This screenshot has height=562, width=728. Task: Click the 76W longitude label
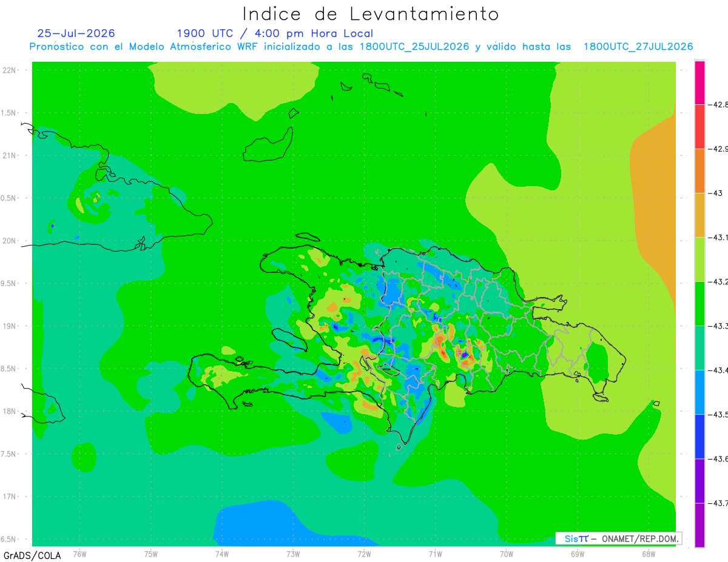pyautogui.click(x=79, y=554)
